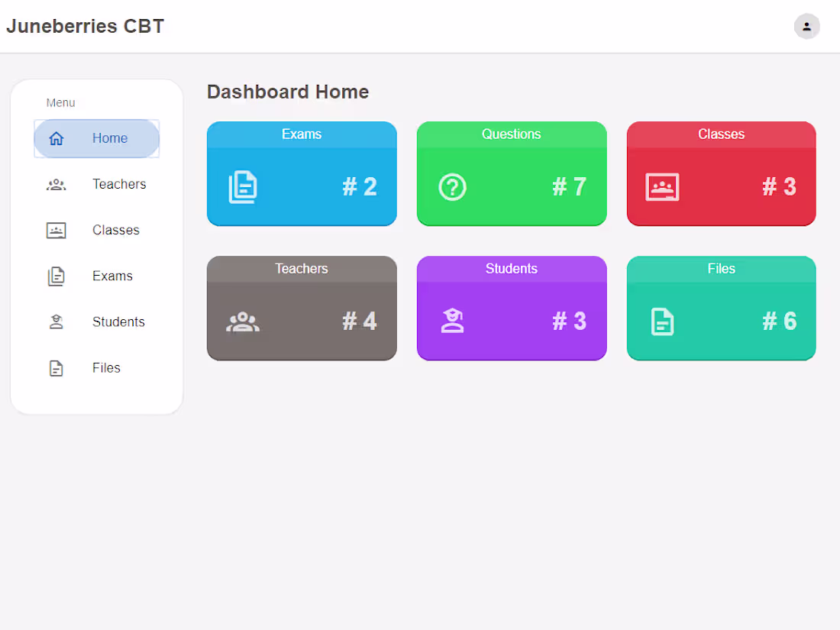The height and width of the screenshot is (630, 840).
Task: Click the image icon on the red Classes card
Action: [x=661, y=186]
